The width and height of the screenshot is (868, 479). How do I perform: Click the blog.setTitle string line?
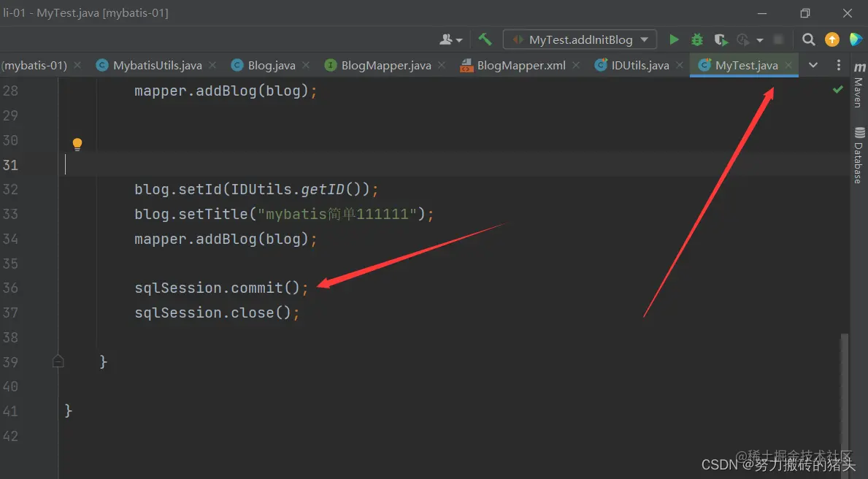point(284,214)
